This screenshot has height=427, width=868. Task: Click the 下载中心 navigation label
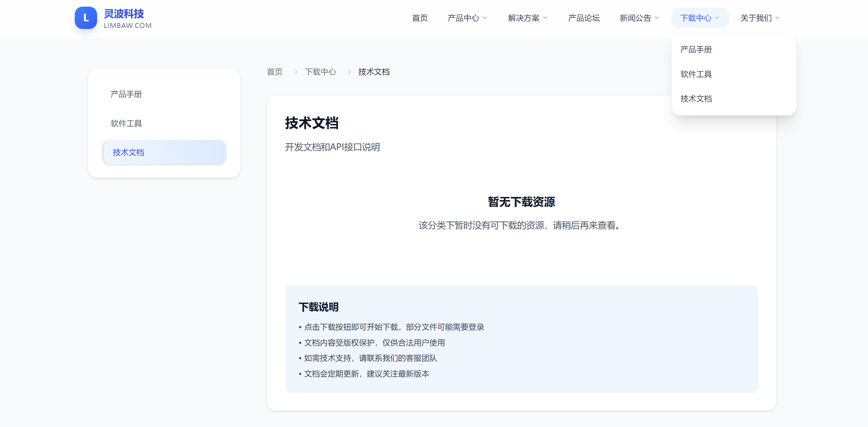pos(696,18)
